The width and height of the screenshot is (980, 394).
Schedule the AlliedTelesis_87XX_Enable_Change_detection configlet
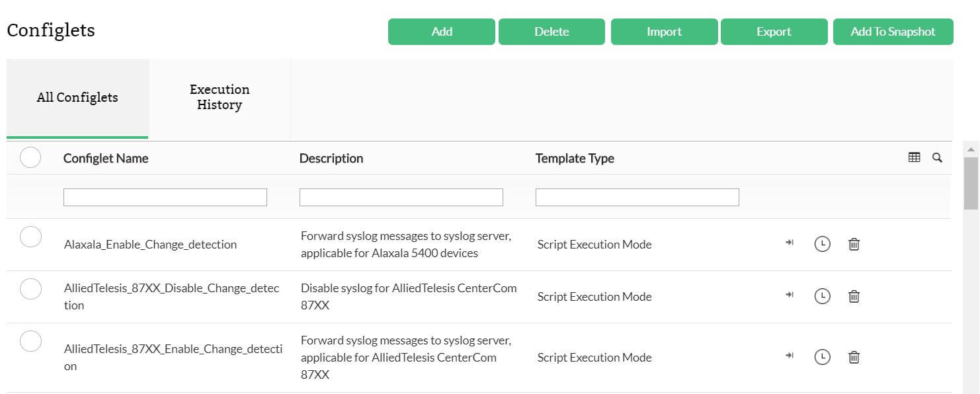click(x=822, y=356)
